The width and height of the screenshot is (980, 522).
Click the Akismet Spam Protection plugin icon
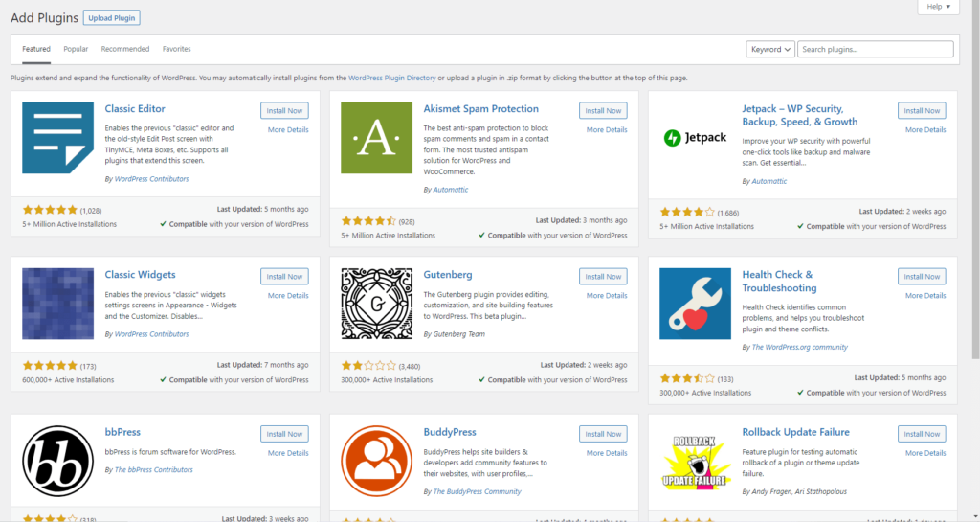coord(376,138)
